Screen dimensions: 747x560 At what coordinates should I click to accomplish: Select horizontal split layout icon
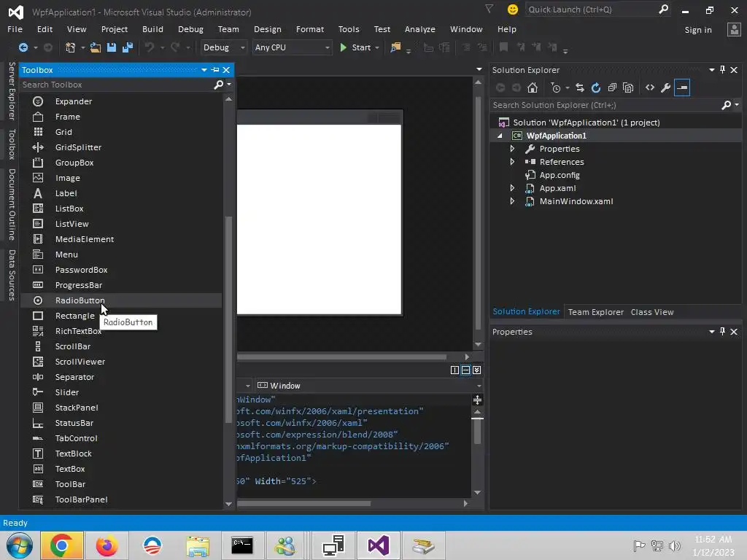466,370
